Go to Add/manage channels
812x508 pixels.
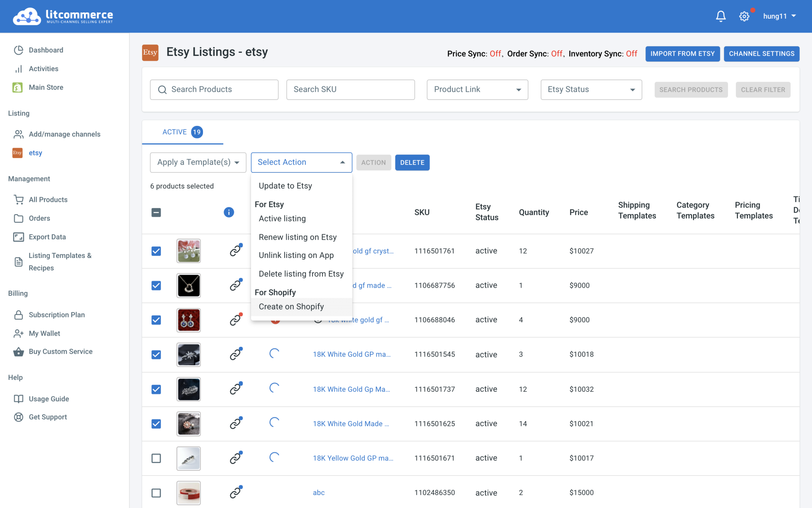(64, 134)
